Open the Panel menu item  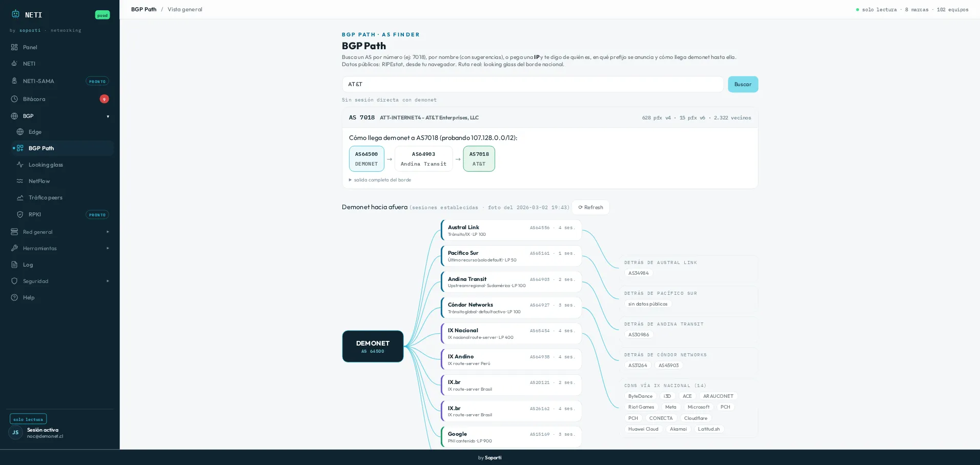click(x=59, y=47)
